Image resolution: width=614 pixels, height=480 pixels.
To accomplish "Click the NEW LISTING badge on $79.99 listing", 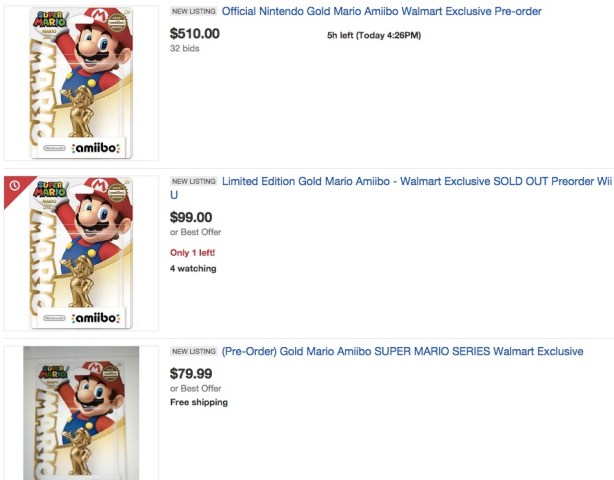I will (x=193, y=352).
